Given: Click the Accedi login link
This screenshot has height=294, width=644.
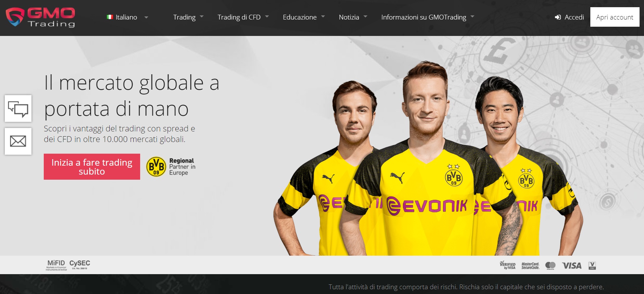Looking at the screenshot, I should (x=574, y=17).
